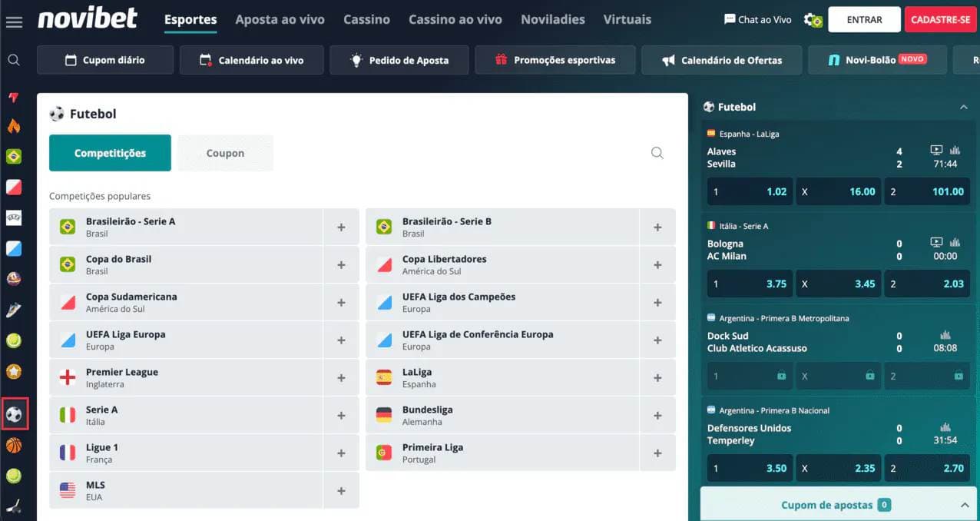Expand the Bundesliga plus button
The width and height of the screenshot is (980, 521).
657,415
